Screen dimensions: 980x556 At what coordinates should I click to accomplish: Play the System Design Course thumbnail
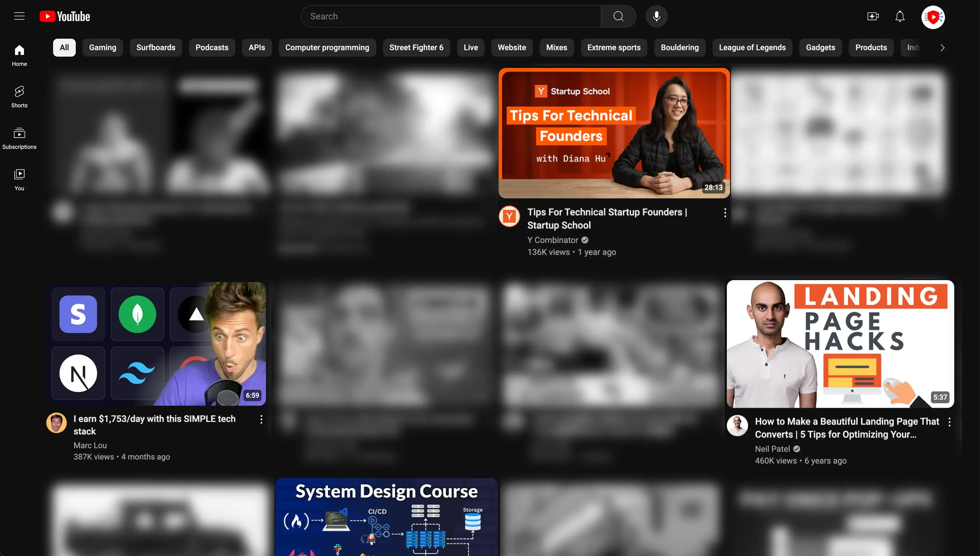click(x=386, y=517)
